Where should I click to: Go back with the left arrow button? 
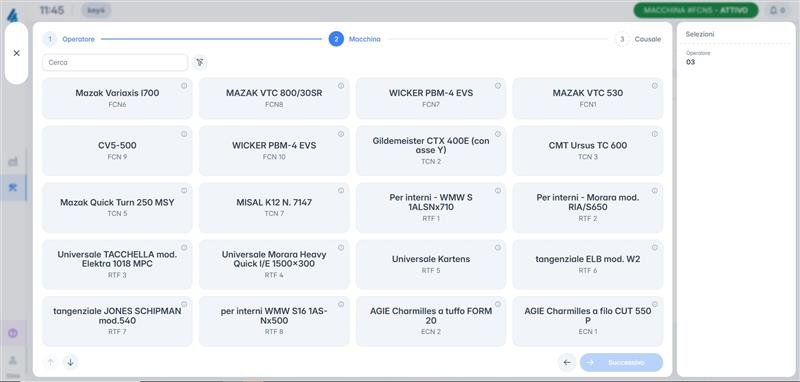[567, 362]
